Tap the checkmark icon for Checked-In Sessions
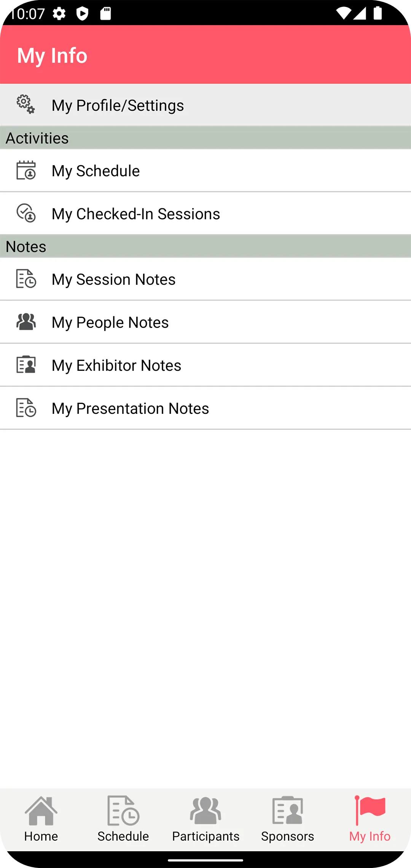411x868 pixels. (x=26, y=213)
